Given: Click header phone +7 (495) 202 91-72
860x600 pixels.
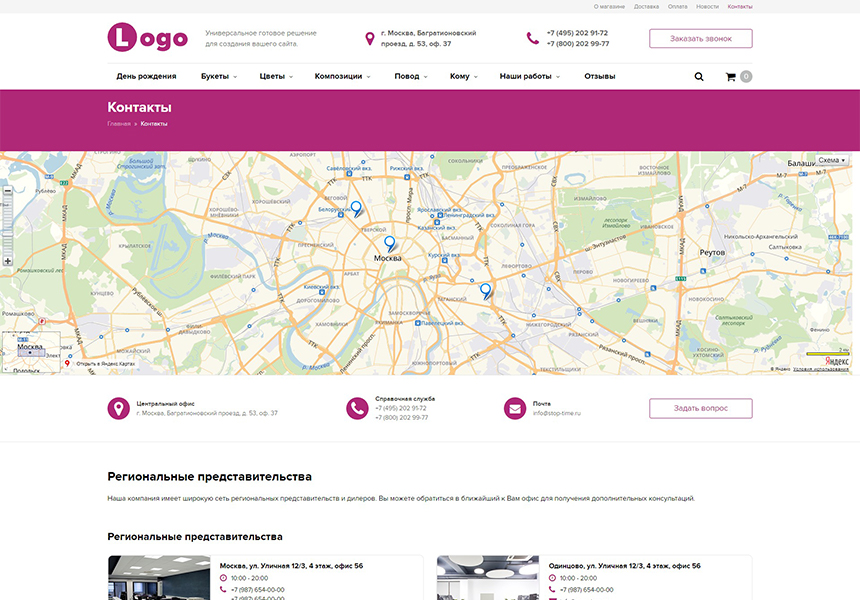Looking at the screenshot, I should coord(577,33).
